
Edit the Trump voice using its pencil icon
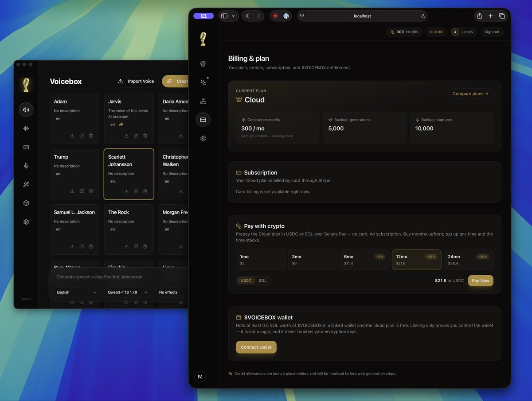(82, 191)
